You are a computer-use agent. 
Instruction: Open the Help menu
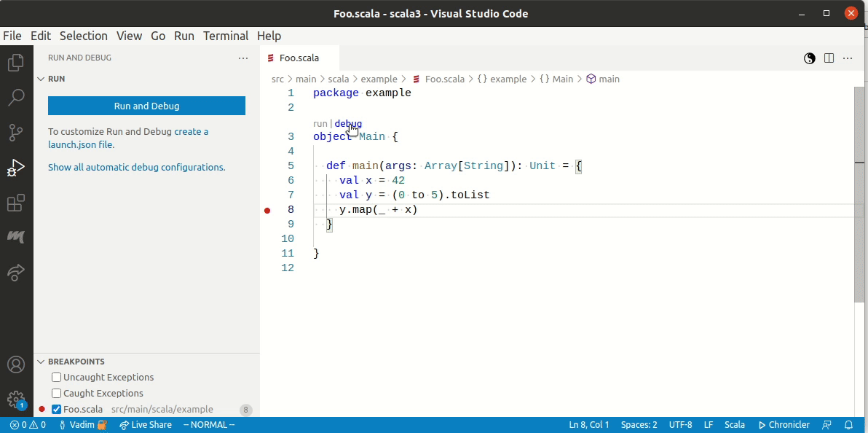coord(269,36)
